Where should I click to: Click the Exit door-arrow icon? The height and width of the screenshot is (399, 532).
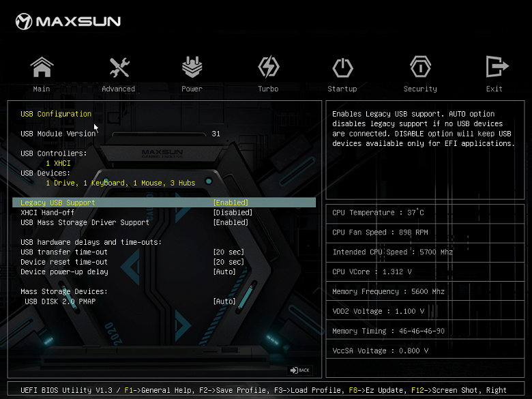[497, 67]
